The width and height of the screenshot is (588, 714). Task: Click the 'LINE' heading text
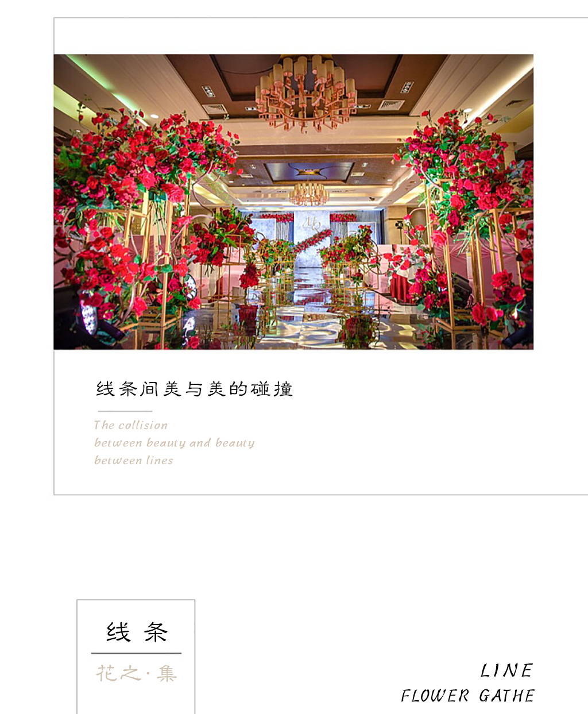506,670
